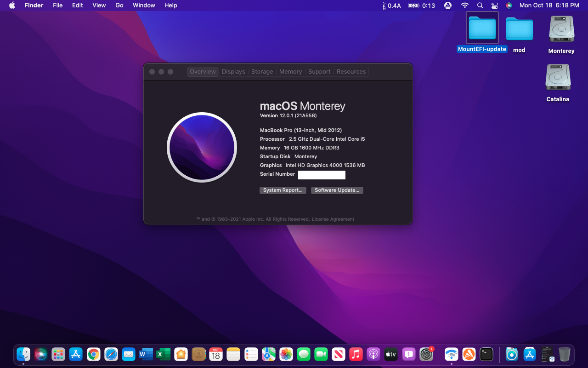Open the Go menu
The width and height of the screenshot is (588, 368).
(119, 6)
